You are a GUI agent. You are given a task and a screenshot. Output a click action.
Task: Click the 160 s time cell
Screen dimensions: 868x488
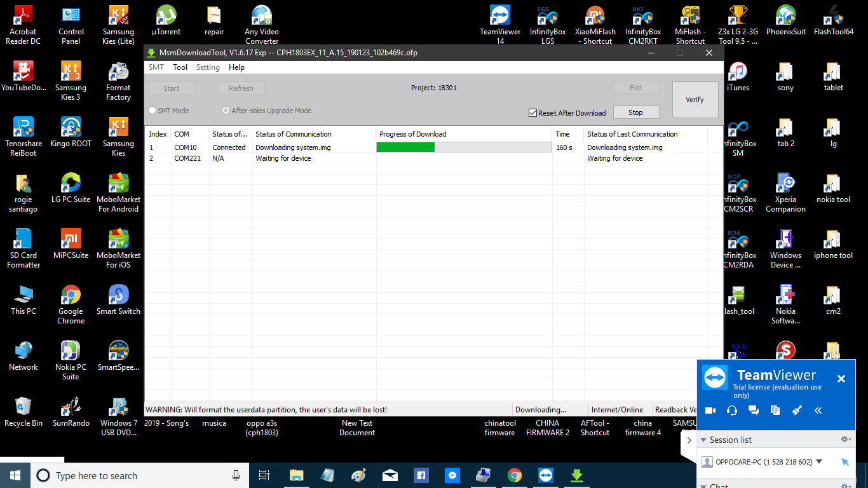pos(568,147)
